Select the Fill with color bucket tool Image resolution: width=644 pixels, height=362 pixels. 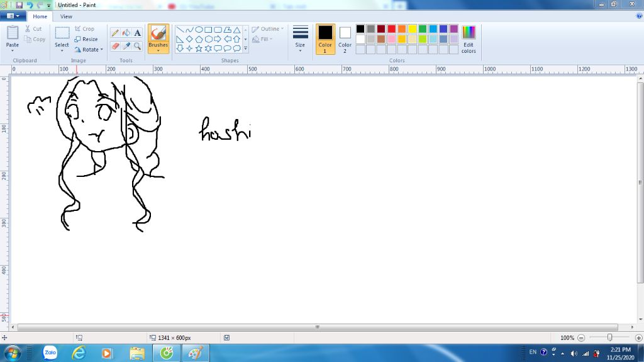pos(126,33)
